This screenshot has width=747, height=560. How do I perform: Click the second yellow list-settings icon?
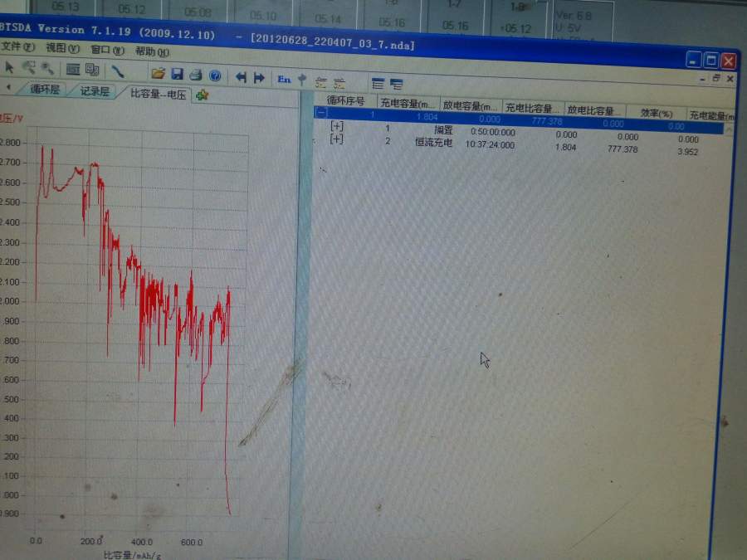(339, 83)
